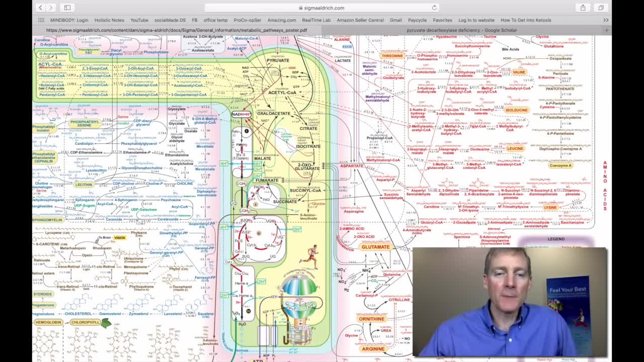The width and height of the screenshot is (644, 362).
Task: Open How To Get Into Ketosis bookmark
Action: pyautogui.click(x=526, y=20)
